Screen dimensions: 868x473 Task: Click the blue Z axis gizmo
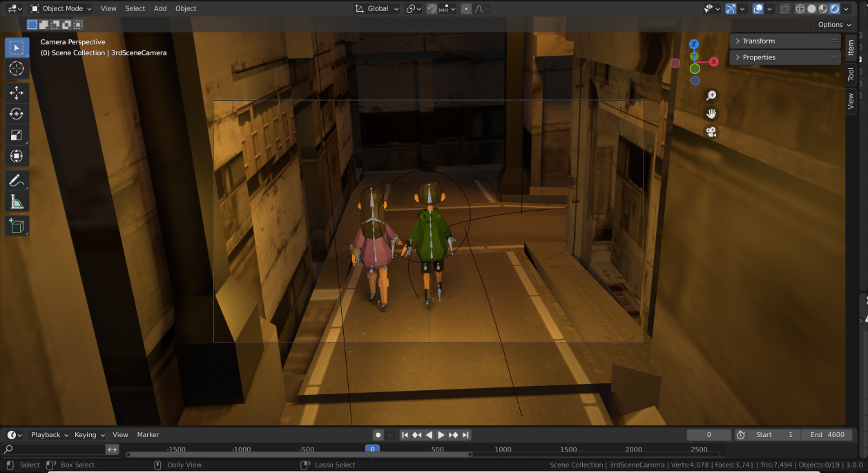(695, 45)
